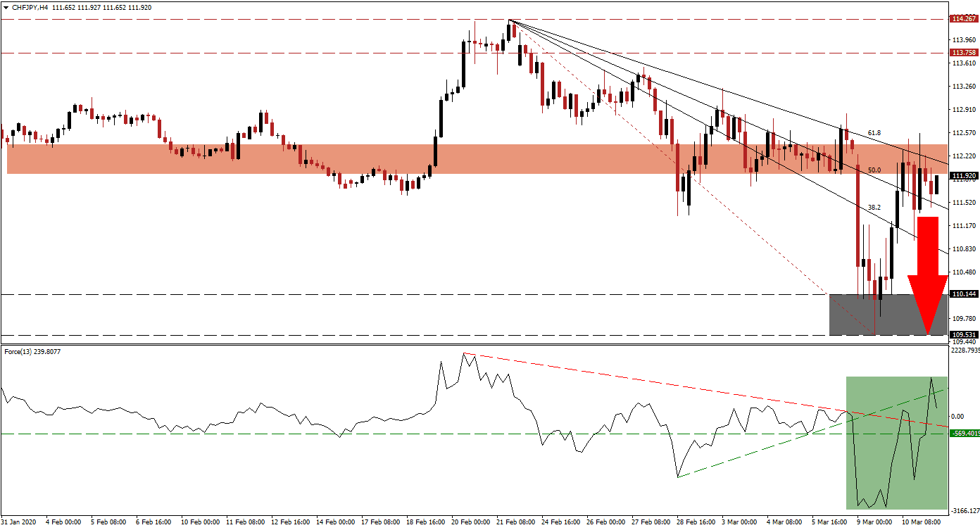
Task: Click the 10 Feb 00:00 time label
Action: 200,523
